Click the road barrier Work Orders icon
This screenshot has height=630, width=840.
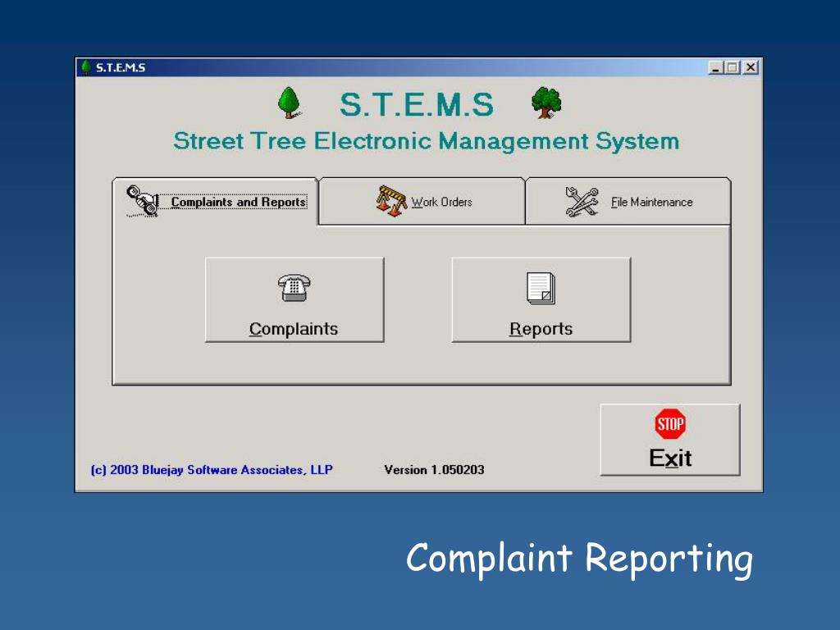[x=391, y=201]
